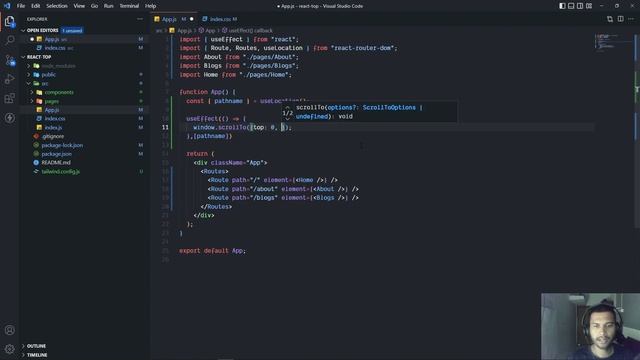Click App.js in the breadcrumb path
The image size is (640, 360).
point(184,31)
